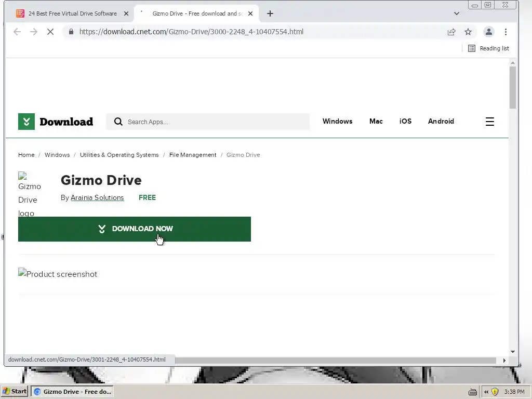The height and width of the screenshot is (399, 532).
Task: Bookmark this page with star icon
Action: 468,32
